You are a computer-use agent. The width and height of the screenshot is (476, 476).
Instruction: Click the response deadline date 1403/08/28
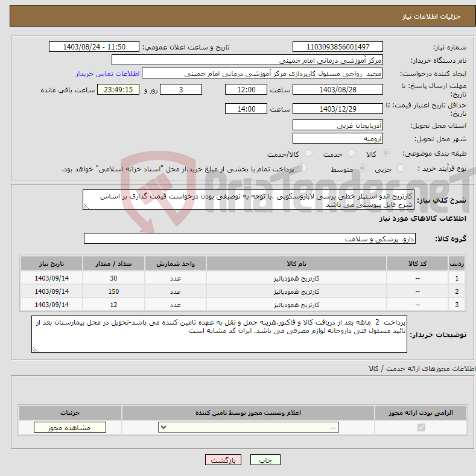(338, 89)
